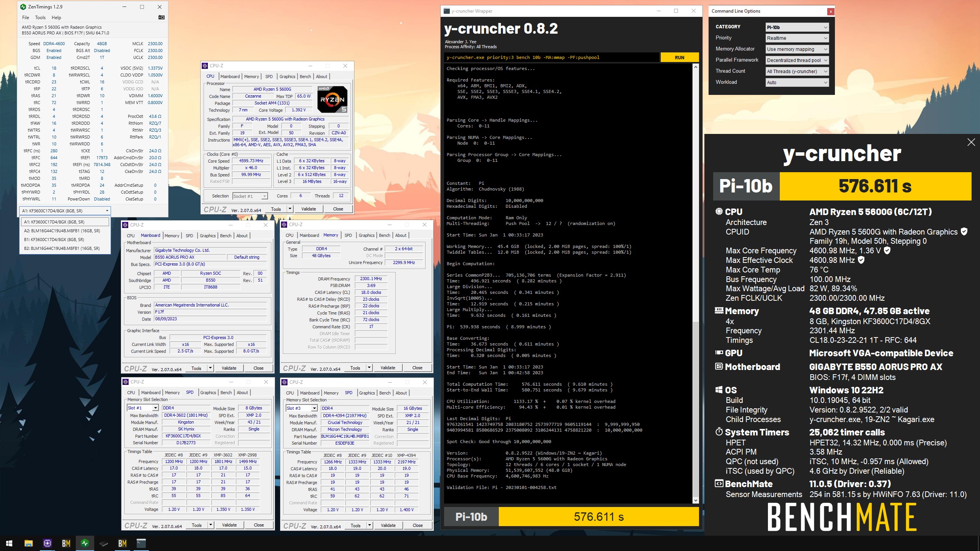This screenshot has height=551, width=980.
Task: Open second BenchMate taskbar icon
Action: click(122, 543)
